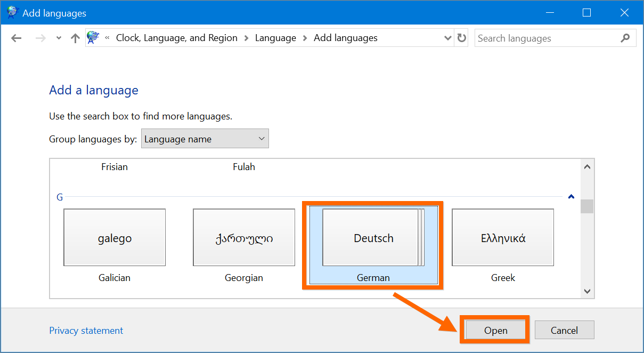The width and height of the screenshot is (644, 353).
Task: Click the control panel icon in address bar
Action: pos(93,38)
